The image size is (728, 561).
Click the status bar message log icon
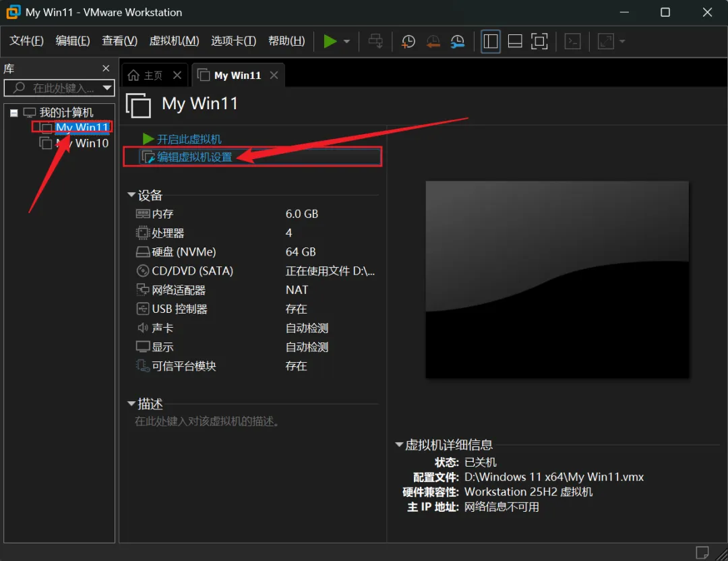(702, 553)
